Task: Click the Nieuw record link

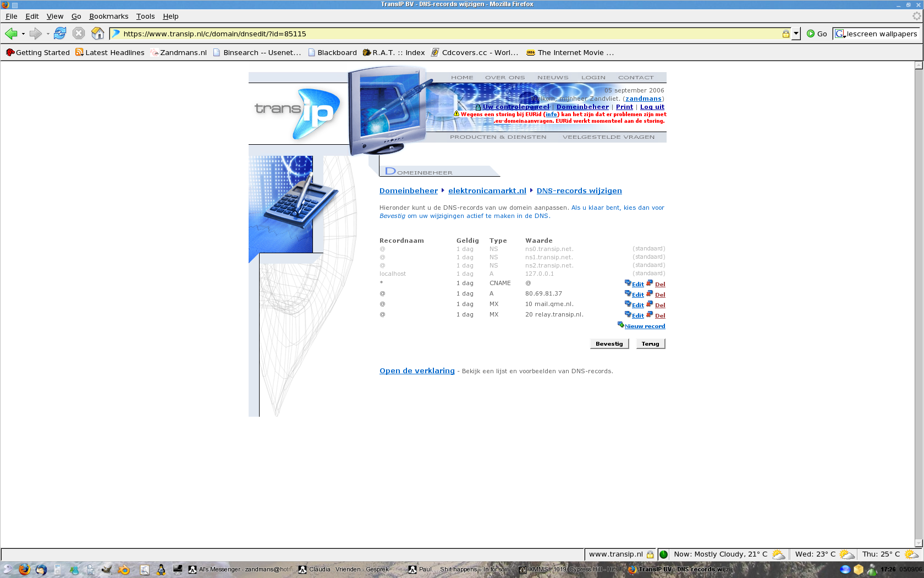Action: point(644,326)
